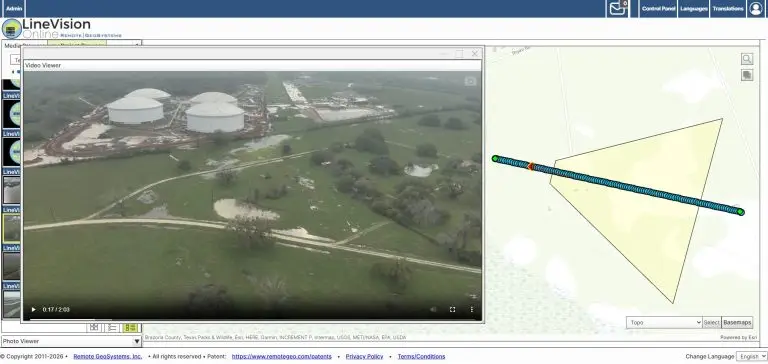Click the 0:17 / 2:03 video time
The width and height of the screenshot is (768, 364).
tap(56, 310)
